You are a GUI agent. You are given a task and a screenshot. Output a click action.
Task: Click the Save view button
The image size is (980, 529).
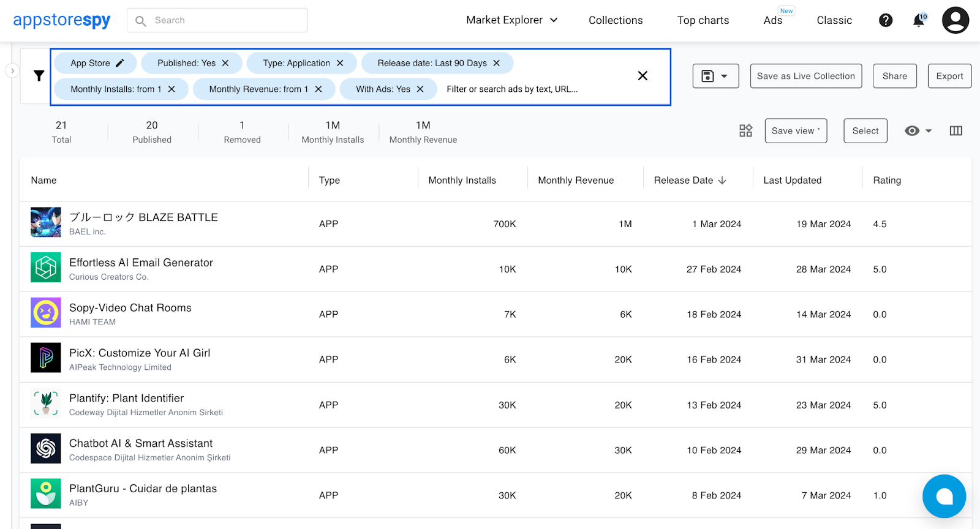pyautogui.click(x=796, y=131)
